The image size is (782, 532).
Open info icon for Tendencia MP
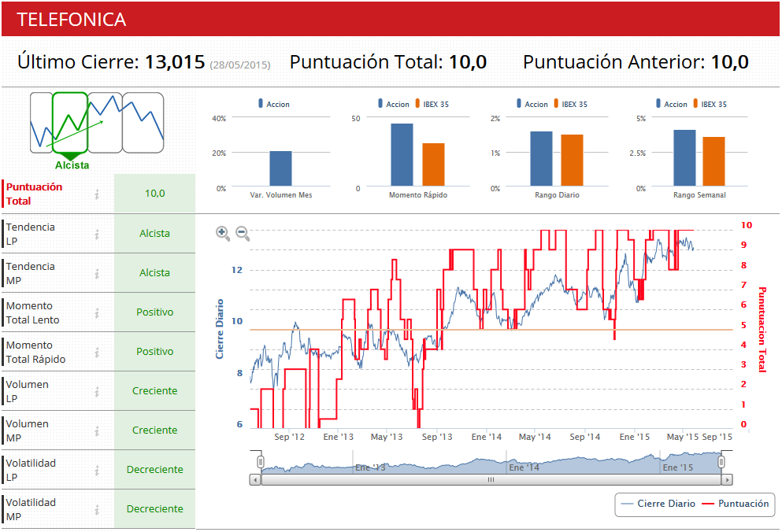[97, 273]
